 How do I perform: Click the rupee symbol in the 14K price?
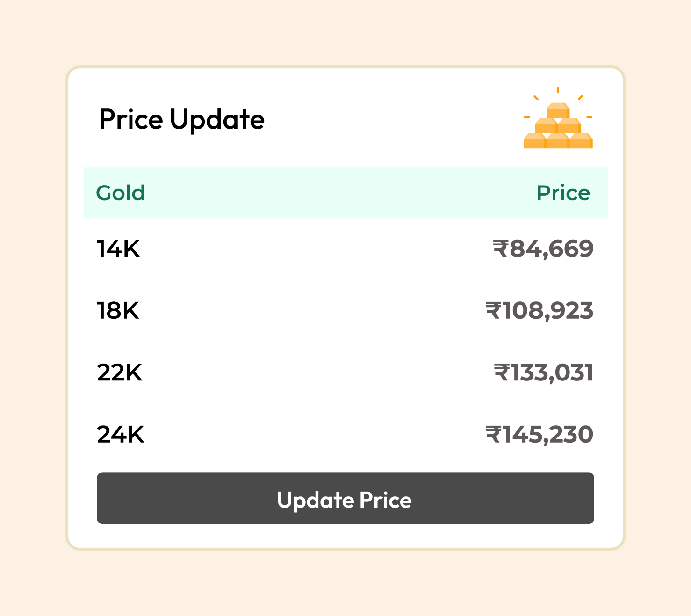500,248
